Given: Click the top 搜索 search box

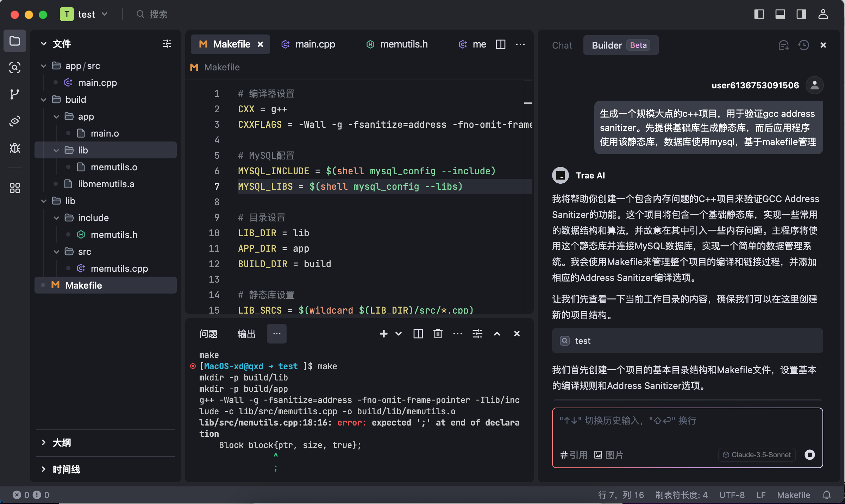Looking at the screenshot, I should point(152,14).
